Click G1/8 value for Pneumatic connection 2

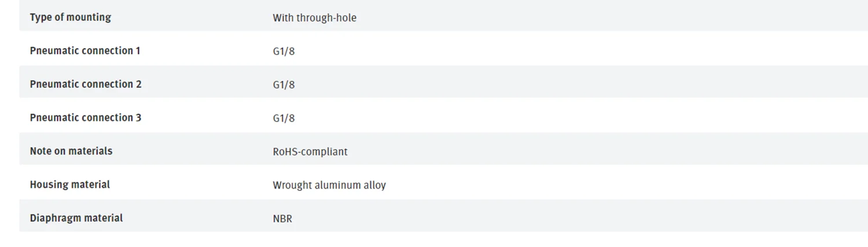(x=284, y=85)
